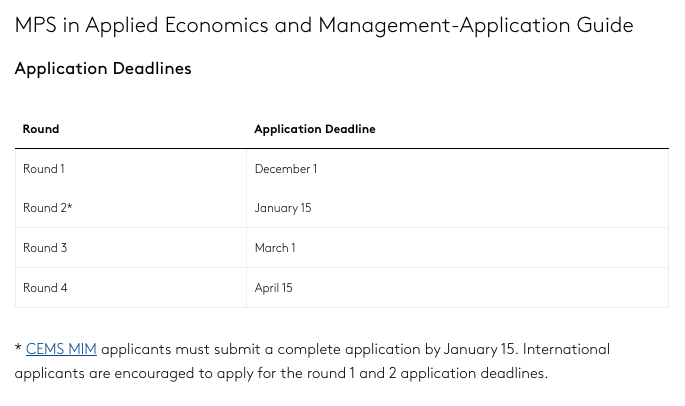
Task: Open the CEMS MIM link
Action: [x=61, y=349]
